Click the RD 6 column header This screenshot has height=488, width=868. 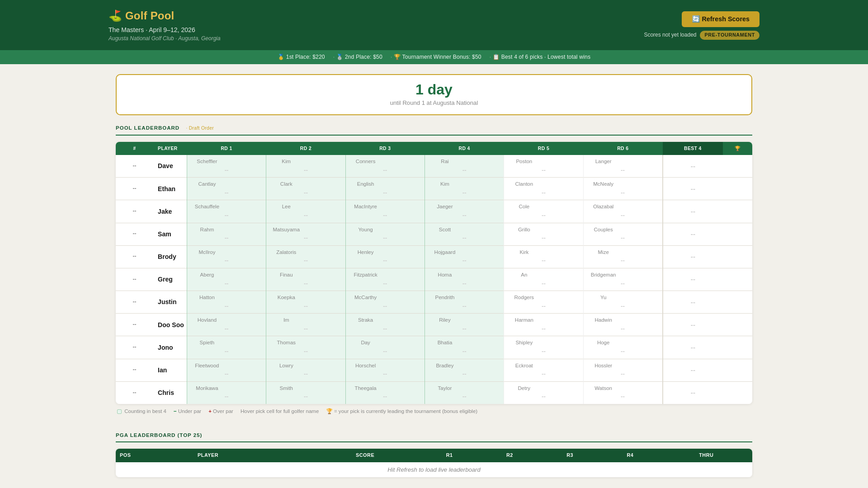[623, 148]
